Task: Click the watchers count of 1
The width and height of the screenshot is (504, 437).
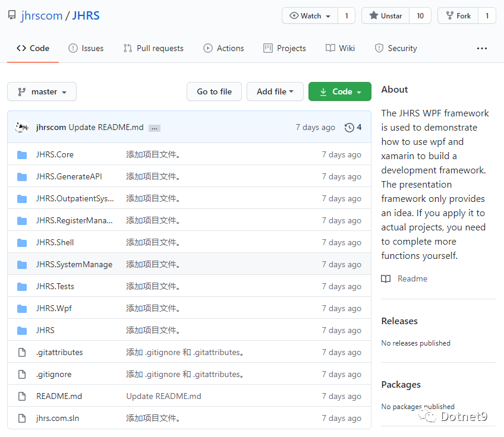Action: pos(346,15)
